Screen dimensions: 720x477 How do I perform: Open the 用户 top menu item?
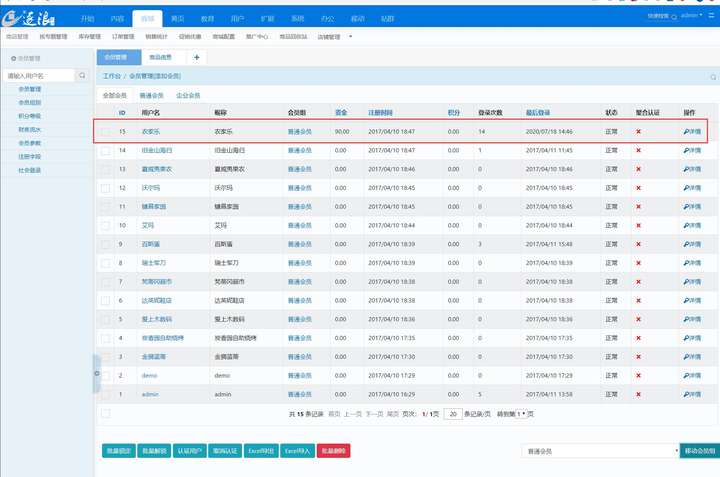[x=236, y=18]
